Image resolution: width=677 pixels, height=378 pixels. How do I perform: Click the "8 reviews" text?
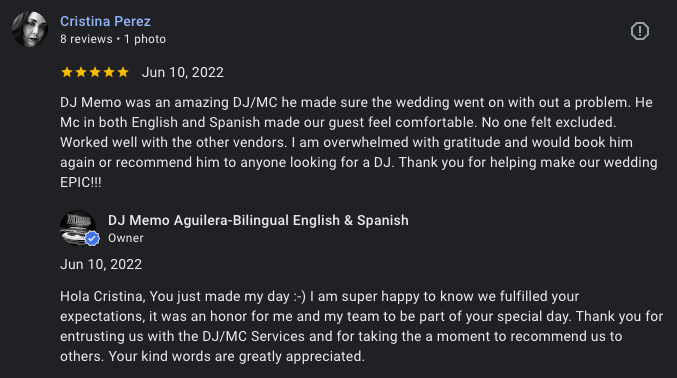pyautogui.click(x=86, y=39)
